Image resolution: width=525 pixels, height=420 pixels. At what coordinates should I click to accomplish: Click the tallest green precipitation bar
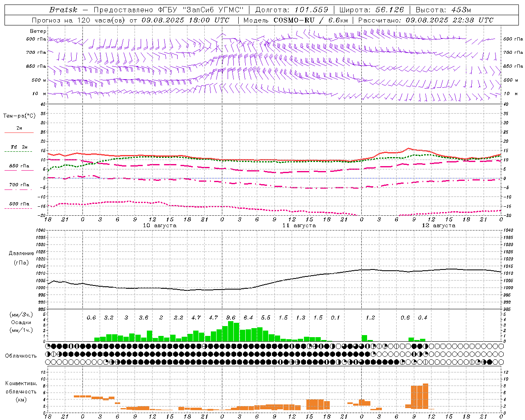point(231,331)
